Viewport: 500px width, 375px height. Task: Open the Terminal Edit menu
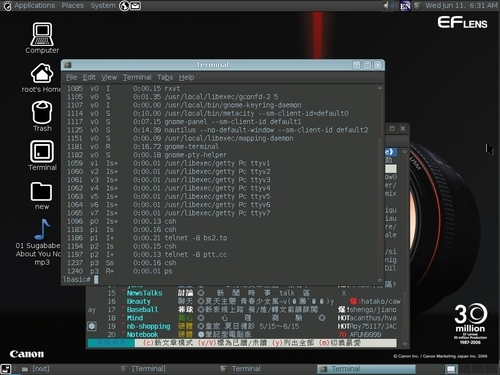89,77
